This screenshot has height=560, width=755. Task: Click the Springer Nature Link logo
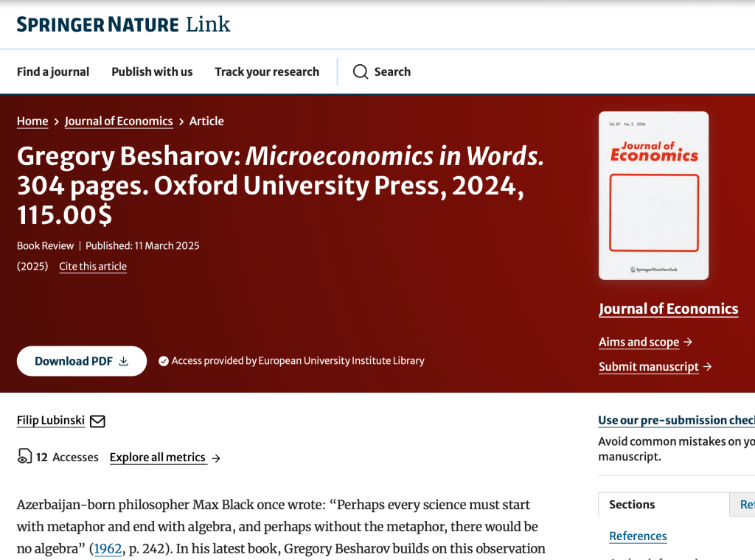coord(123,24)
